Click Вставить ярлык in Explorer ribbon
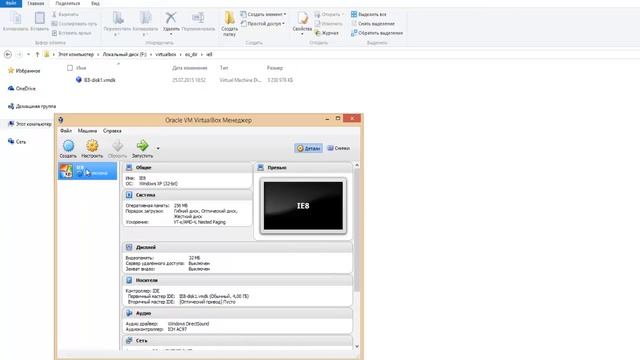 71,33
